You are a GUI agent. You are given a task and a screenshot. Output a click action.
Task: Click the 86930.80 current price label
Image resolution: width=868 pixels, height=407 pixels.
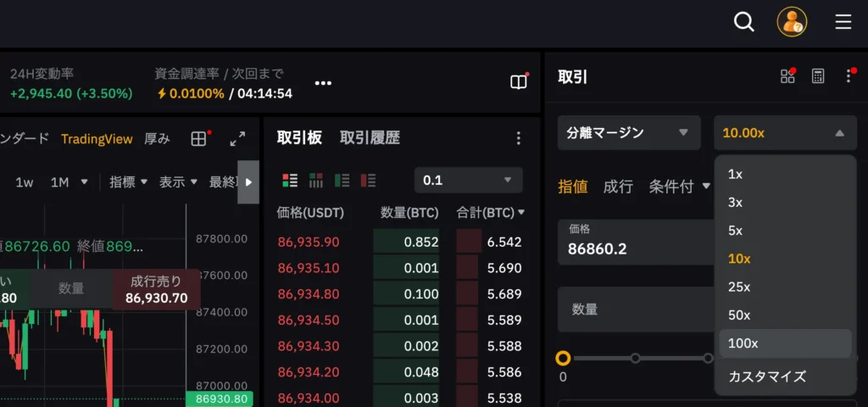pyautogui.click(x=220, y=399)
